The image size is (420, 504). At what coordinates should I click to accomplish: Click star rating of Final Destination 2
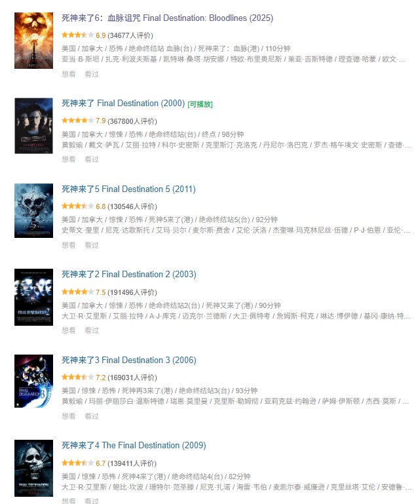tap(78, 292)
